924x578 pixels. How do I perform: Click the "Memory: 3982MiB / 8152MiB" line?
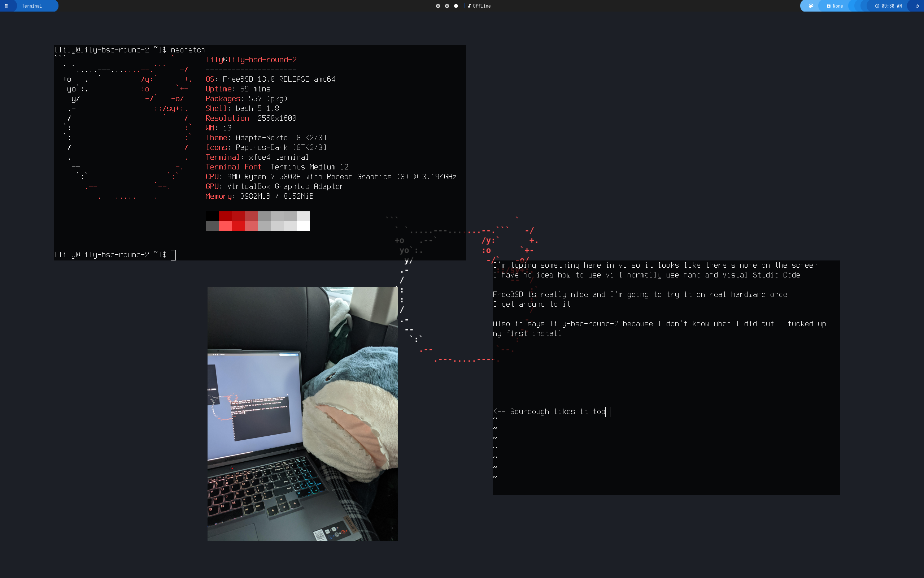click(x=260, y=196)
